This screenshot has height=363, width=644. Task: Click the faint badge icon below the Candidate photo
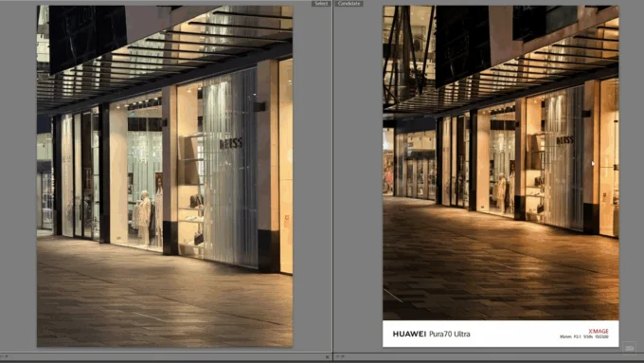[629, 348]
